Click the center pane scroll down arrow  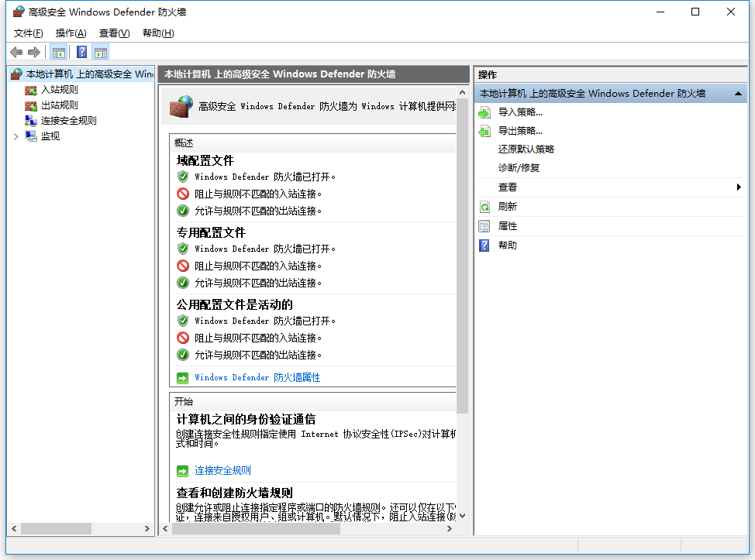point(462,516)
